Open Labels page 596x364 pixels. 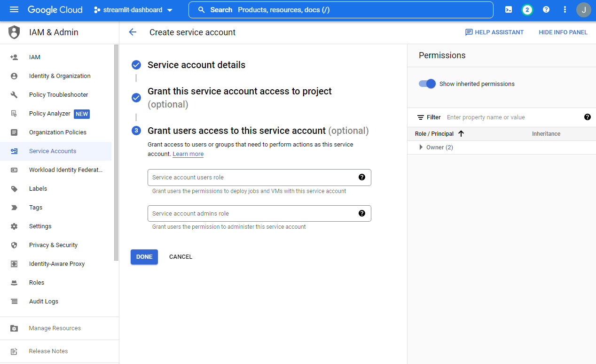click(x=56, y=189)
